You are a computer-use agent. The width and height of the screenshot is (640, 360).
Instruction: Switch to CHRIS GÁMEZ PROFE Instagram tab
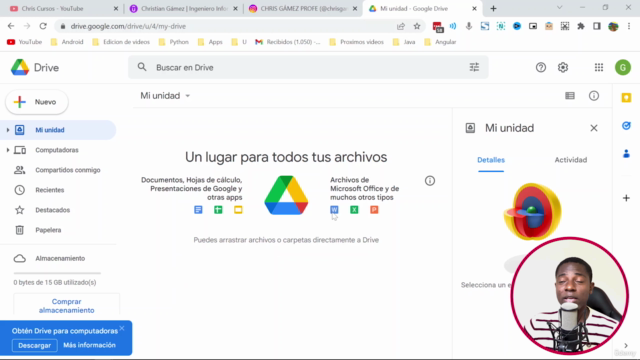[303, 9]
